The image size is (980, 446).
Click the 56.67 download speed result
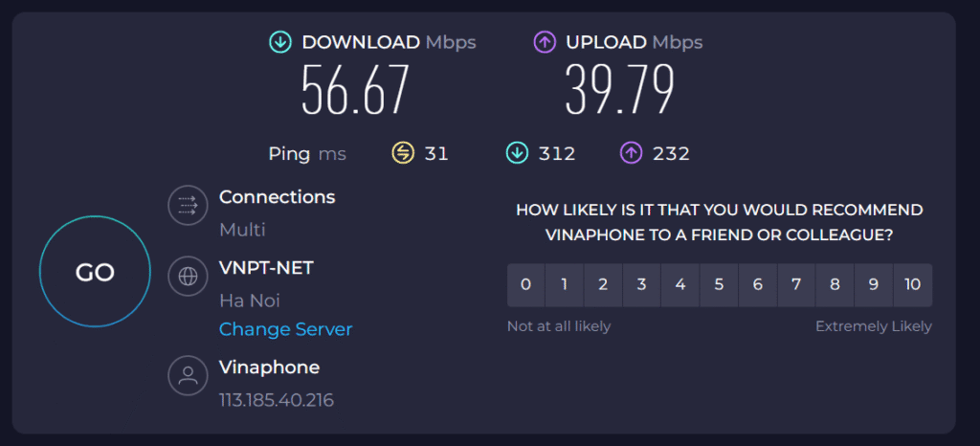(x=355, y=91)
